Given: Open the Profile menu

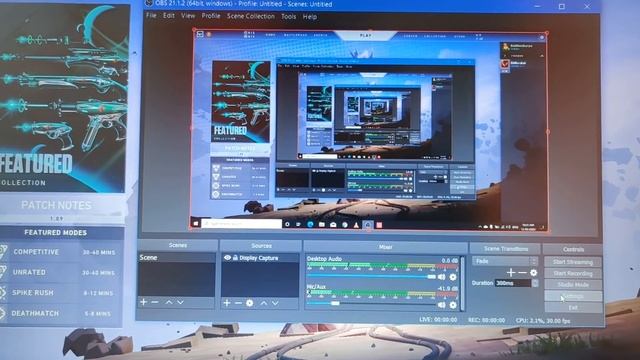Looking at the screenshot, I should 211,16.
